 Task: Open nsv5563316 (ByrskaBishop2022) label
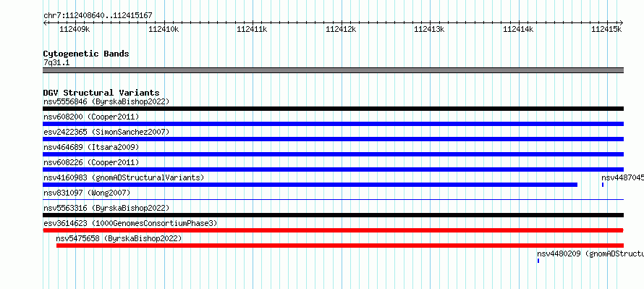(106, 208)
